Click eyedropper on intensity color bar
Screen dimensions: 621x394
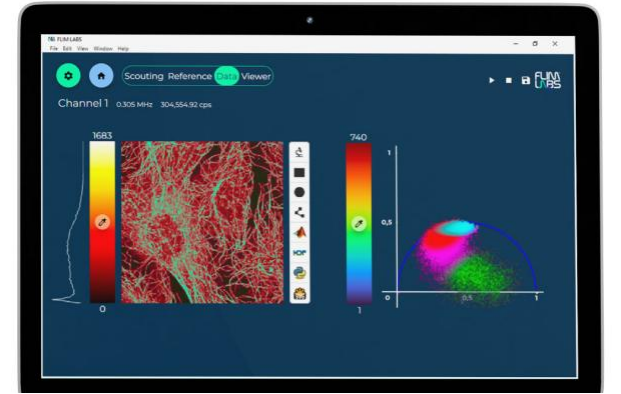(102, 222)
